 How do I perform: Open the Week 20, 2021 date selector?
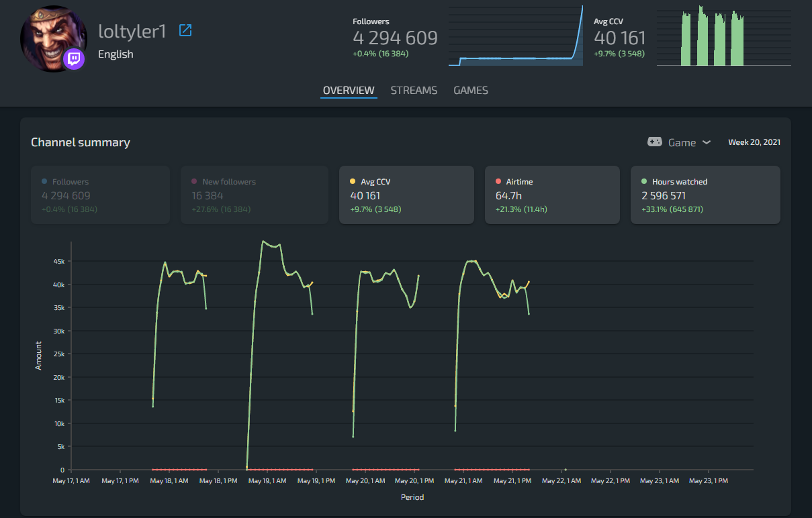[754, 142]
